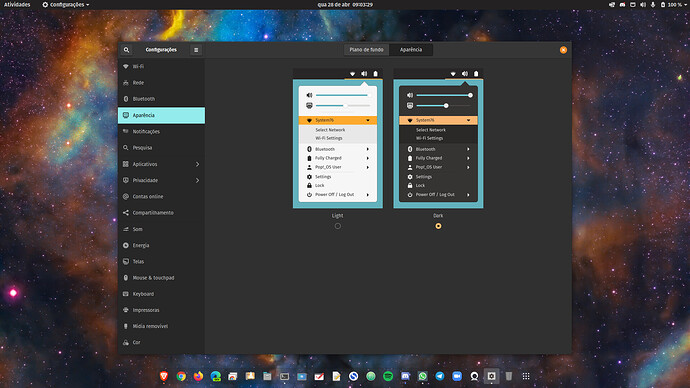The width and height of the screenshot is (690, 388).
Task: Switch to the Plano de fundo tab
Action: (366, 50)
